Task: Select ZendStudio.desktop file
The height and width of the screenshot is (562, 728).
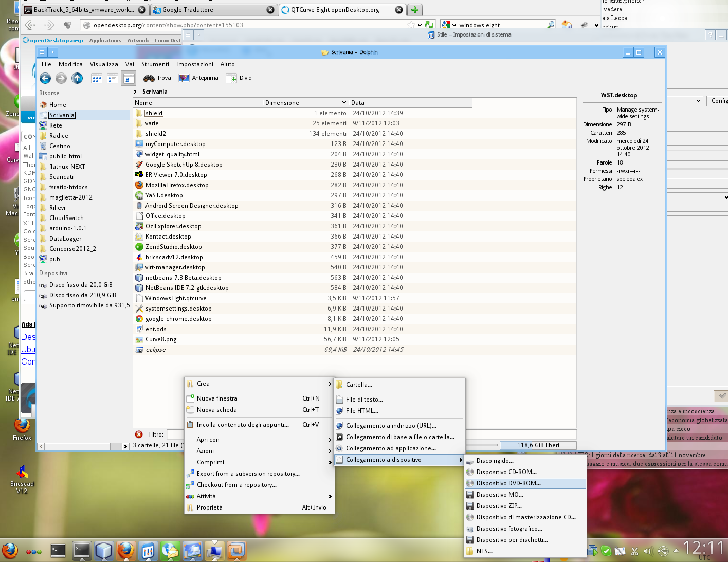Action: [x=173, y=247]
